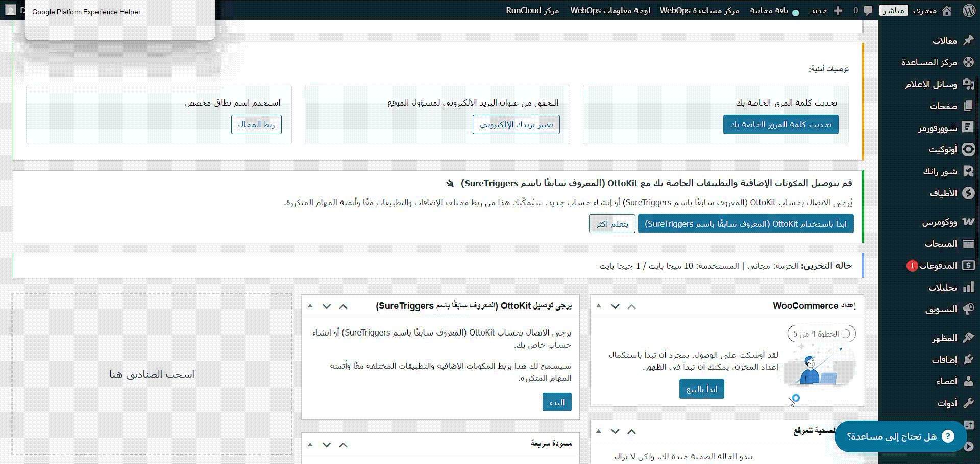Open the إضافات plugins menu

[944, 360]
